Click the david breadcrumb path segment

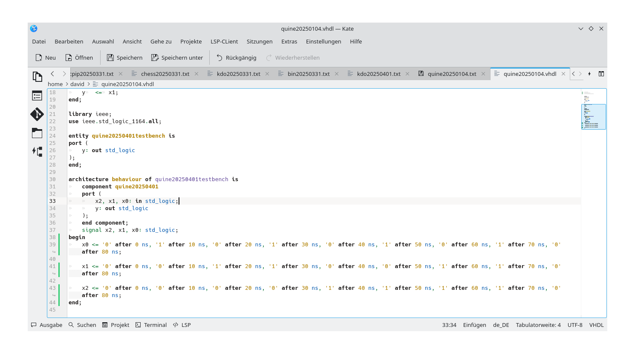[77, 84]
